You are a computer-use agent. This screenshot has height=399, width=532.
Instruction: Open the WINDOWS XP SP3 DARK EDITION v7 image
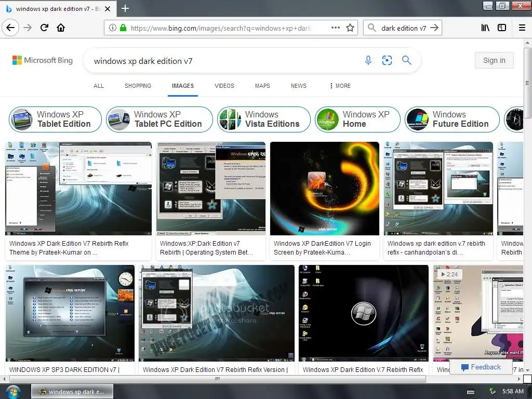[x=70, y=313]
